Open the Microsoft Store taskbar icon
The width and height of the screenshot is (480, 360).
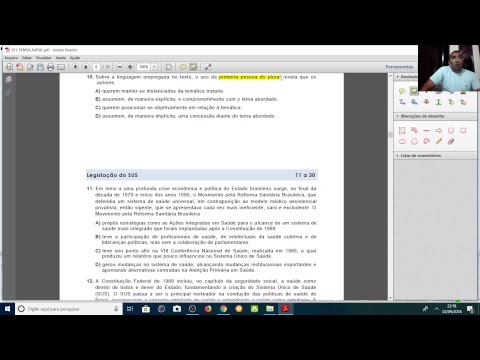coord(146,309)
